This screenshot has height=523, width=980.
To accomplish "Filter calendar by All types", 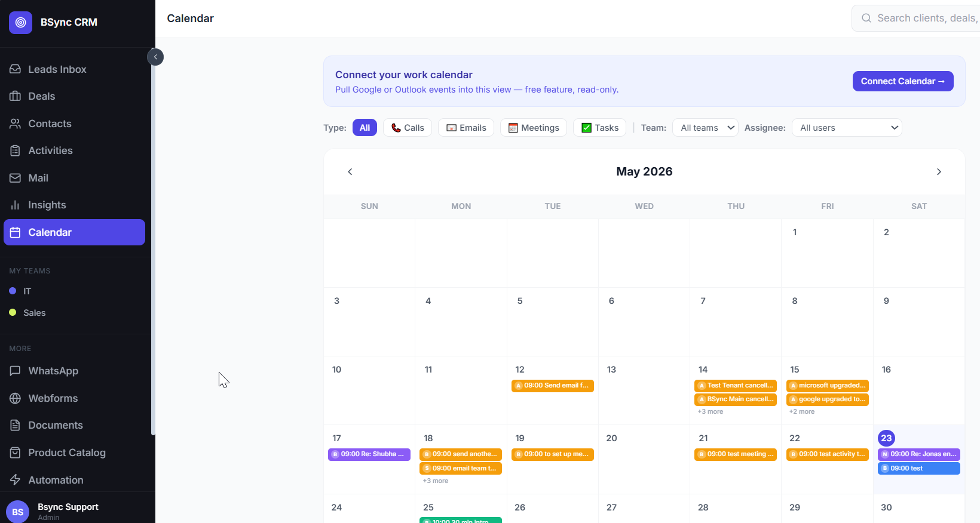I will (365, 128).
